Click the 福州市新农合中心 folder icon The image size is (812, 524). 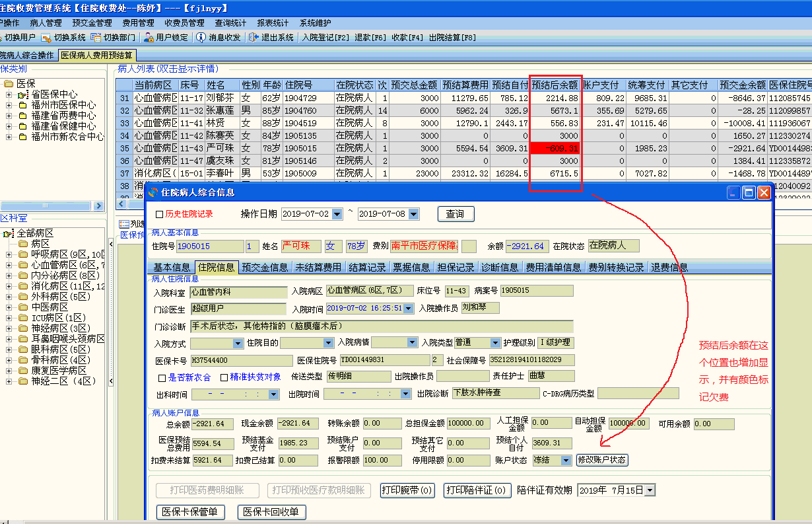[22, 137]
